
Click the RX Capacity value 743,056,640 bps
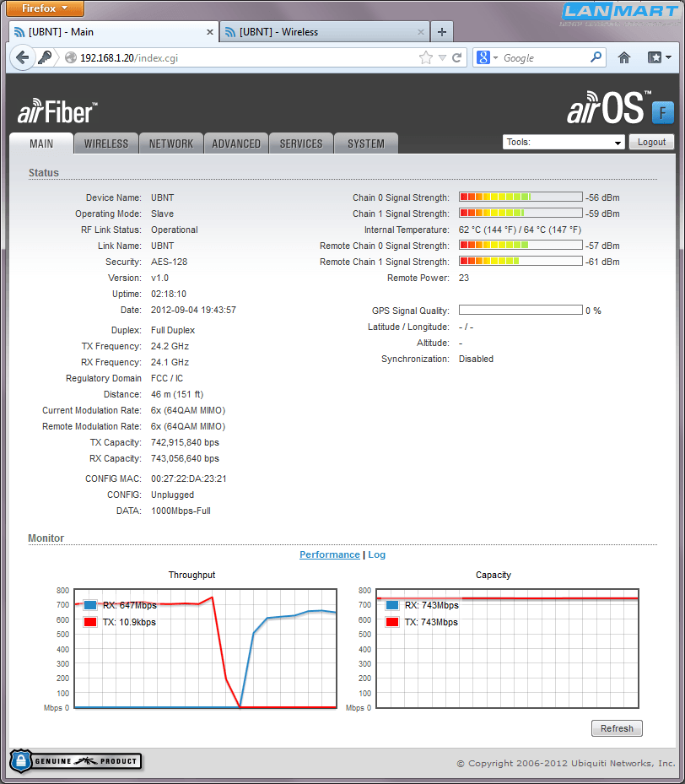[x=185, y=458]
